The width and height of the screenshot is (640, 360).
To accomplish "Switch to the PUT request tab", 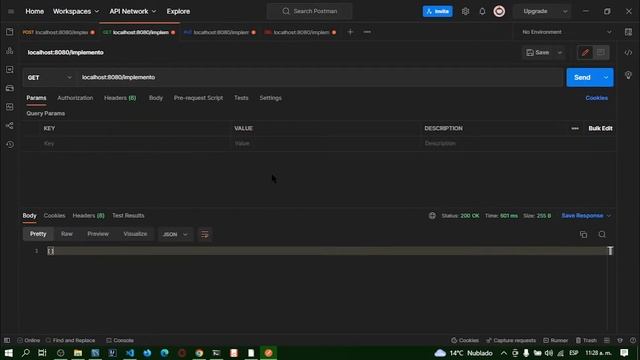I will [220, 32].
